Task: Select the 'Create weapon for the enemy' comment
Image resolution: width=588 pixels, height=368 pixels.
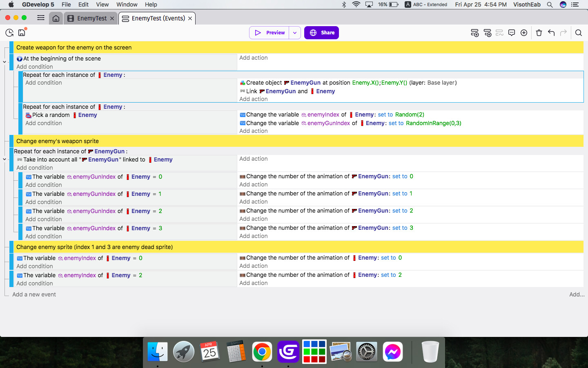Action: [298, 47]
